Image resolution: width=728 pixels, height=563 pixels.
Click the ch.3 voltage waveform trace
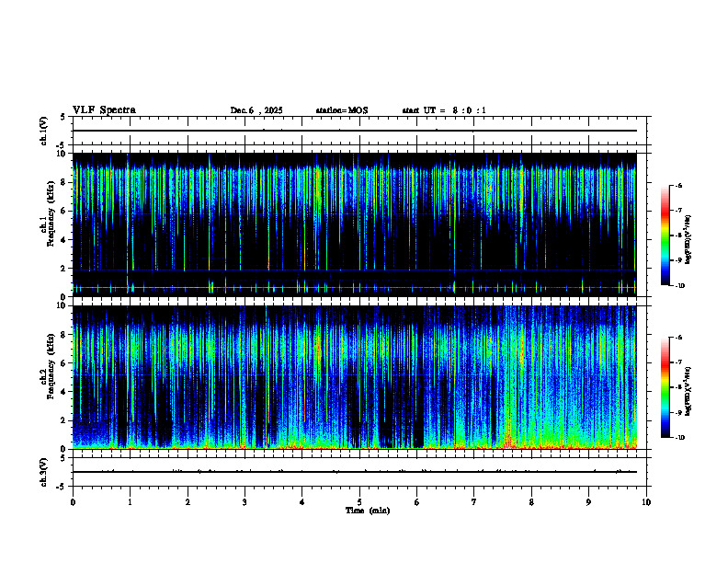click(x=355, y=472)
